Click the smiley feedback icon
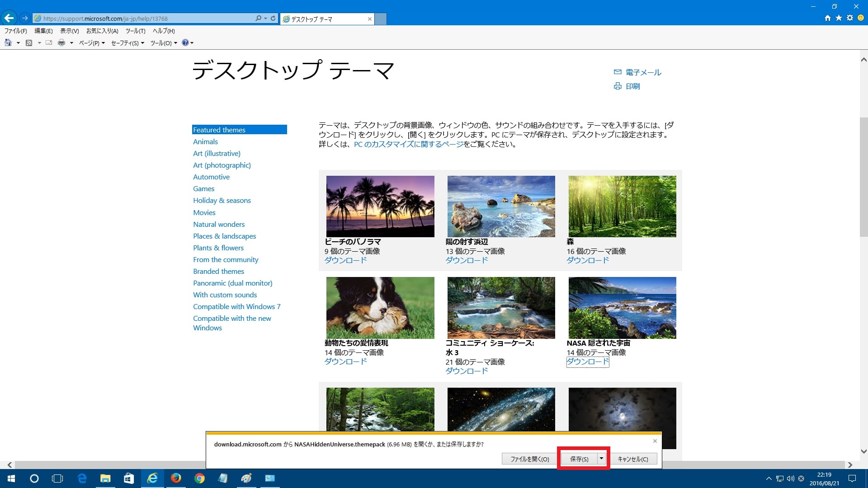868x488 pixels. pos(861,18)
